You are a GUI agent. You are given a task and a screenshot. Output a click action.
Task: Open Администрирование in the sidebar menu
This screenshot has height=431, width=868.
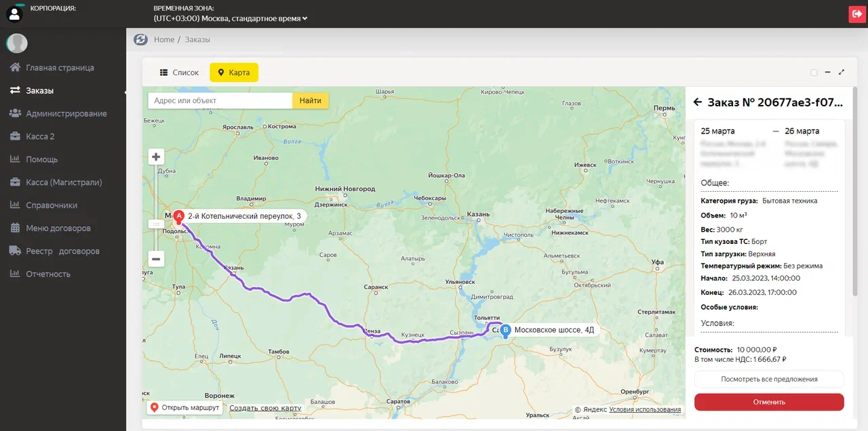click(66, 113)
